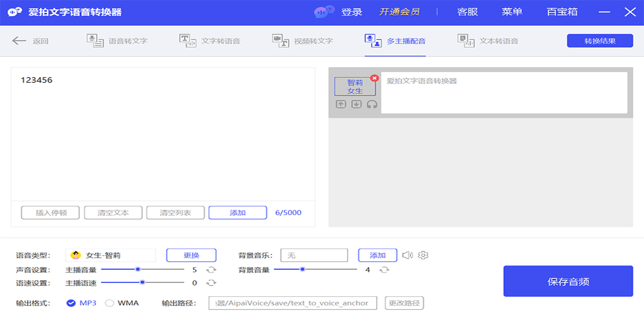
Task: Move the 智莉 anchor item up
Action: [x=341, y=104]
